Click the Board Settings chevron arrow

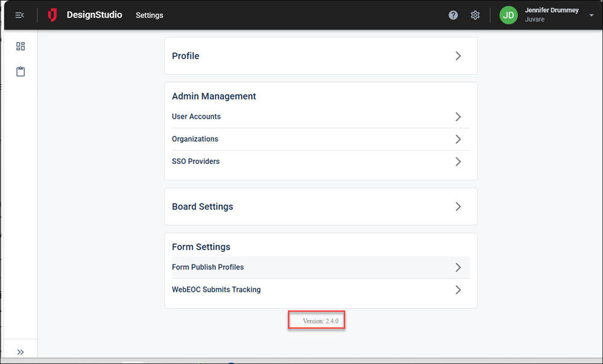pyautogui.click(x=458, y=207)
